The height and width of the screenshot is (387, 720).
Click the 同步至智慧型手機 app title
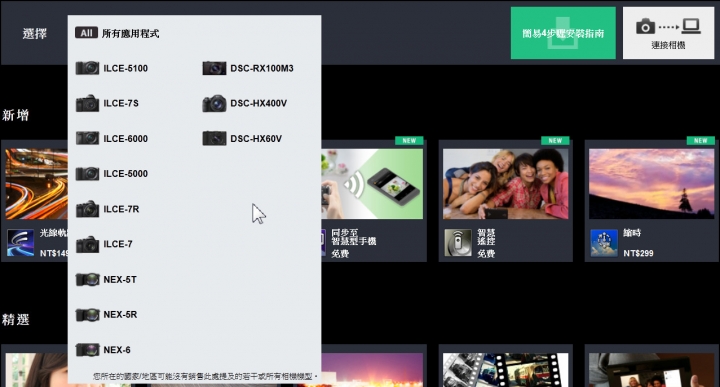(x=354, y=237)
